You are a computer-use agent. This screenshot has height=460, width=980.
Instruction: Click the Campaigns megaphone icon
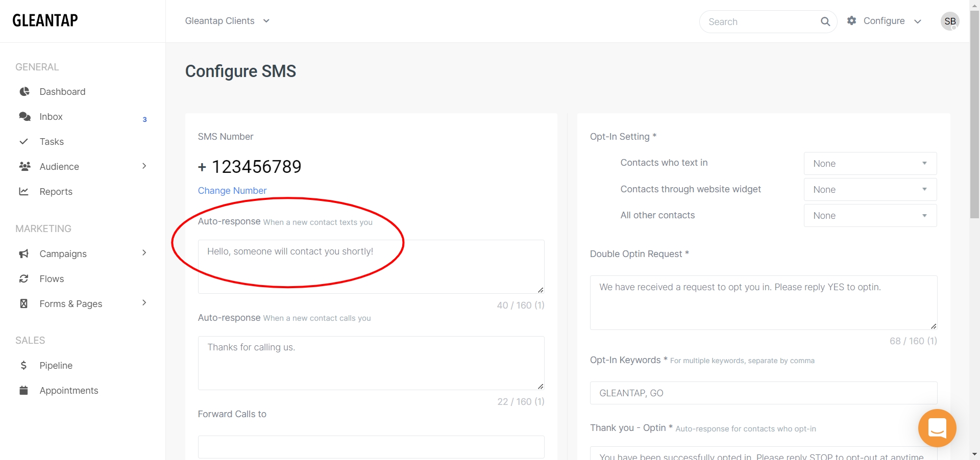(x=23, y=254)
